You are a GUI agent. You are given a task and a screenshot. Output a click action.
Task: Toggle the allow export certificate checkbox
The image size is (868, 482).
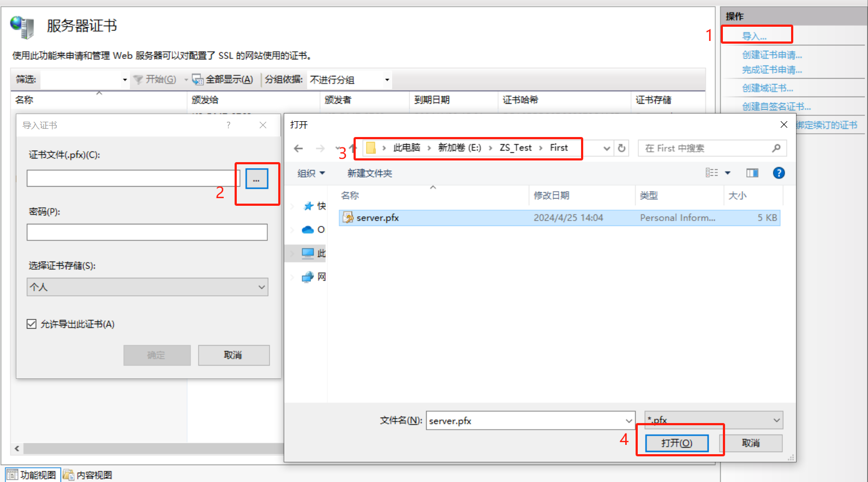pyautogui.click(x=32, y=324)
